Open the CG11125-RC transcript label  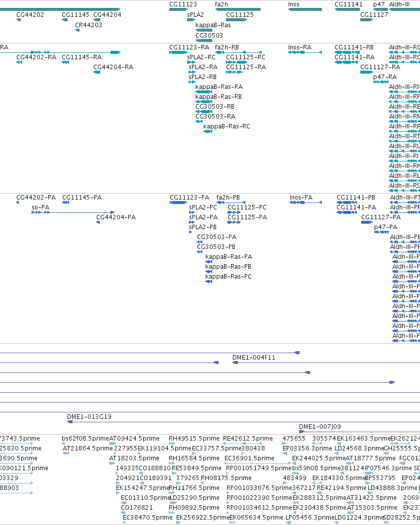pos(246,57)
